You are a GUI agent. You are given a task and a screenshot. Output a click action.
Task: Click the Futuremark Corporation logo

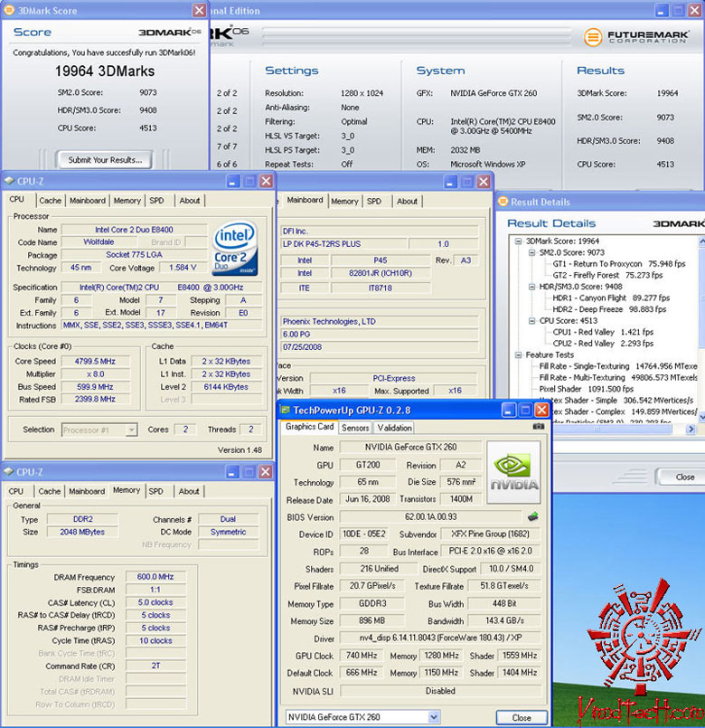tap(636, 36)
